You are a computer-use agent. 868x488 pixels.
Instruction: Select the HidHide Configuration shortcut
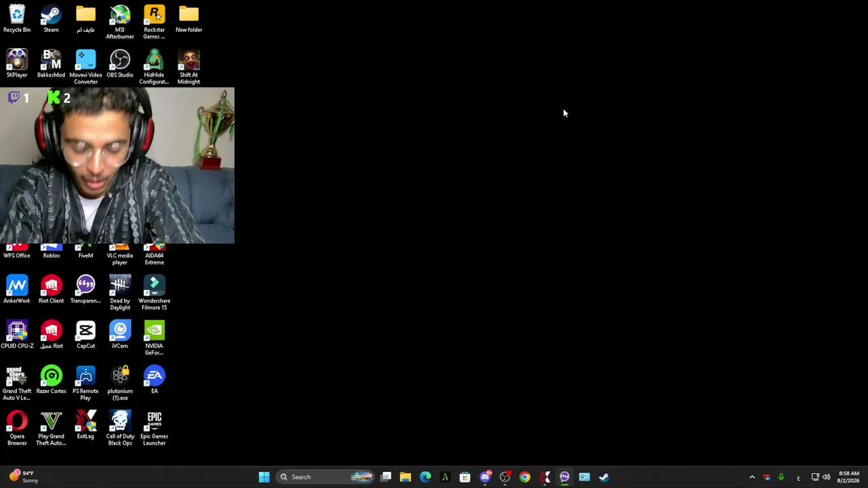point(154,67)
